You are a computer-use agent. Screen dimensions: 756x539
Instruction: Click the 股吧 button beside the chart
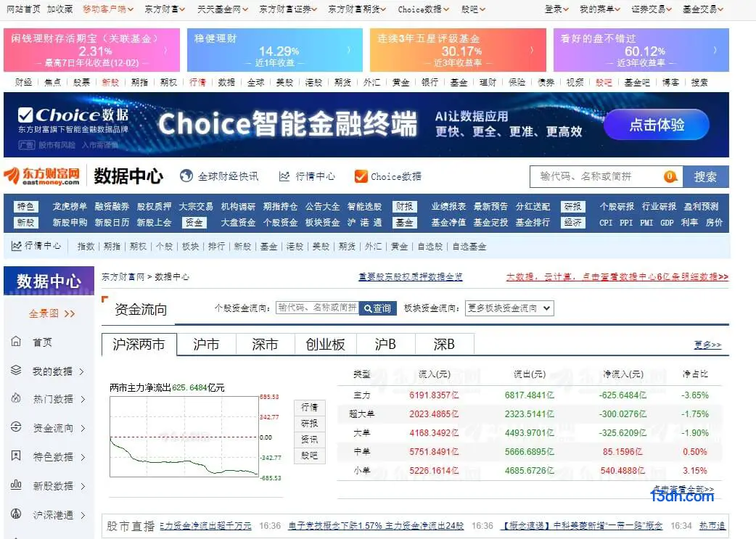coord(310,456)
